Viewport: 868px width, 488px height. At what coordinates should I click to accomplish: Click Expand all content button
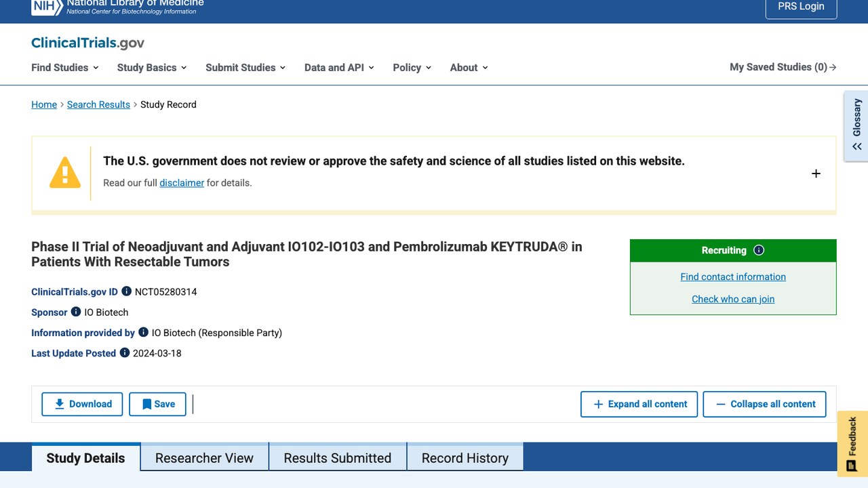(x=639, y=404)
